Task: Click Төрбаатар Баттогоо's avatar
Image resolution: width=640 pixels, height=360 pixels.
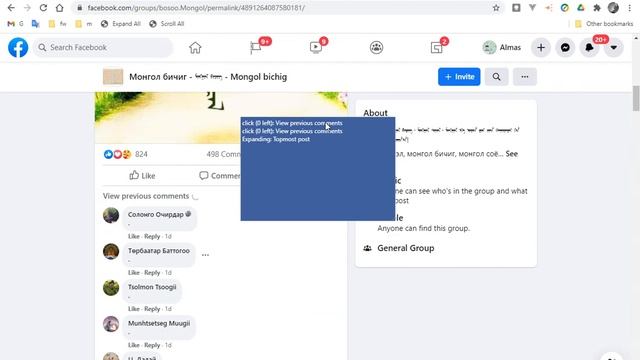Action: point(111,251)
